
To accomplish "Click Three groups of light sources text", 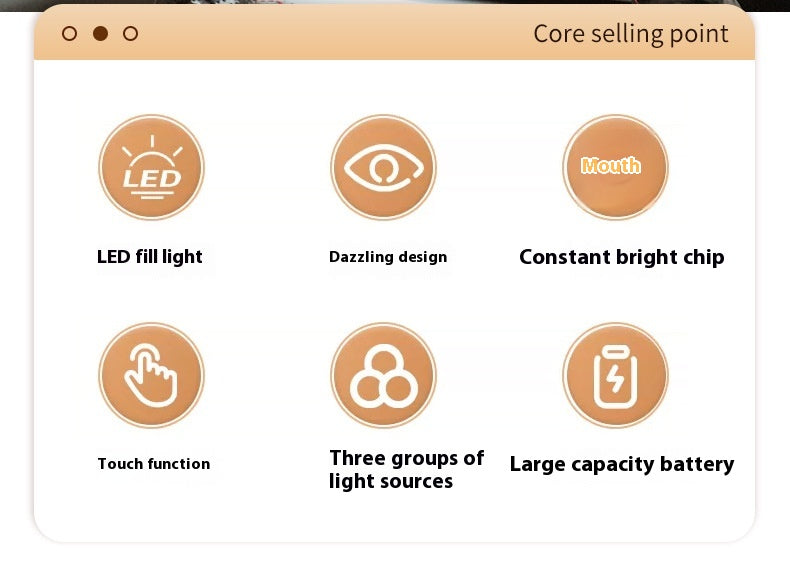I will point(406,469).
